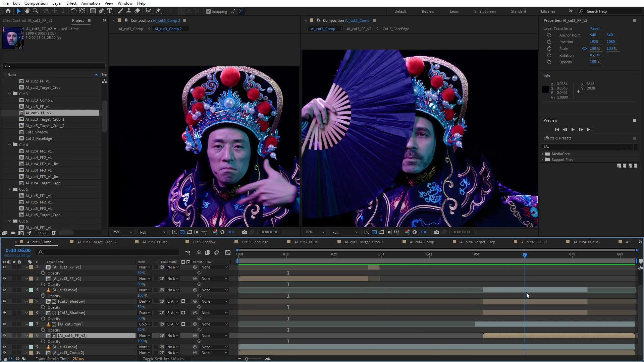
Task: Hide layer 5 Cut3_Shadow visibility eye
Action: click(4, 301)
